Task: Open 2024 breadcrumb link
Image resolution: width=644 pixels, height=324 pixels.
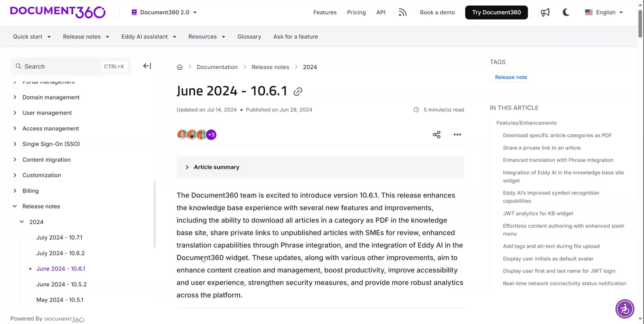Action: pyautogui.click(x=310, y=67)
